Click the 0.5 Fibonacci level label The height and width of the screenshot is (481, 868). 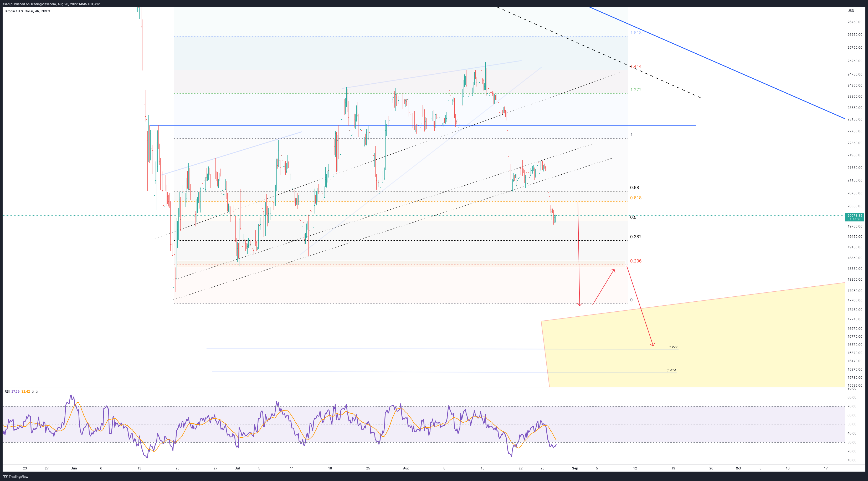coord(634,217)
